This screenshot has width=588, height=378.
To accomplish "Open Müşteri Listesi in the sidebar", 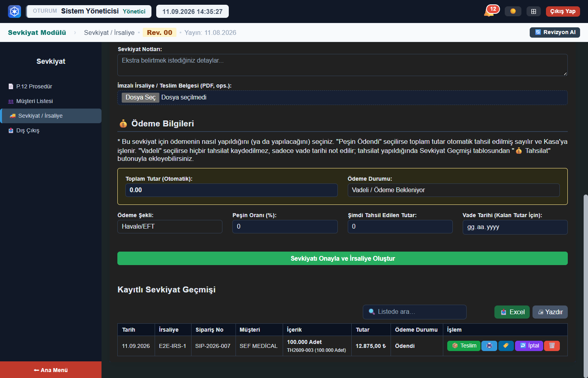I will pos(51,101).
